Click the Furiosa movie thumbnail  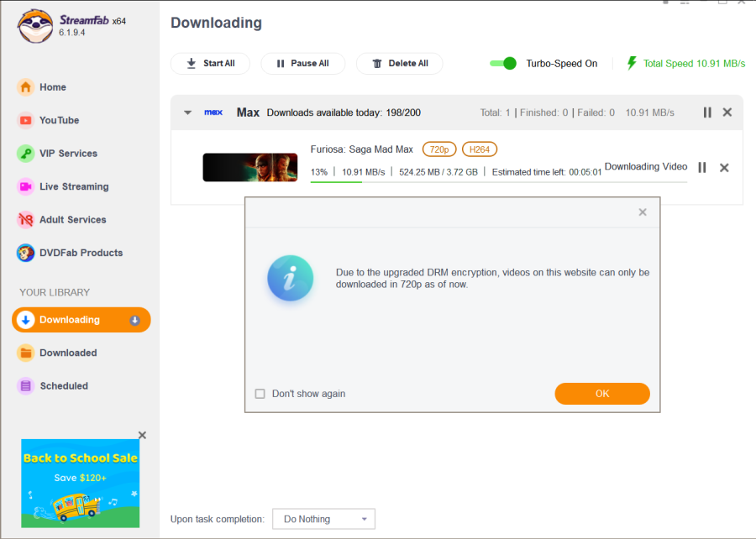[x=249, y=168]
